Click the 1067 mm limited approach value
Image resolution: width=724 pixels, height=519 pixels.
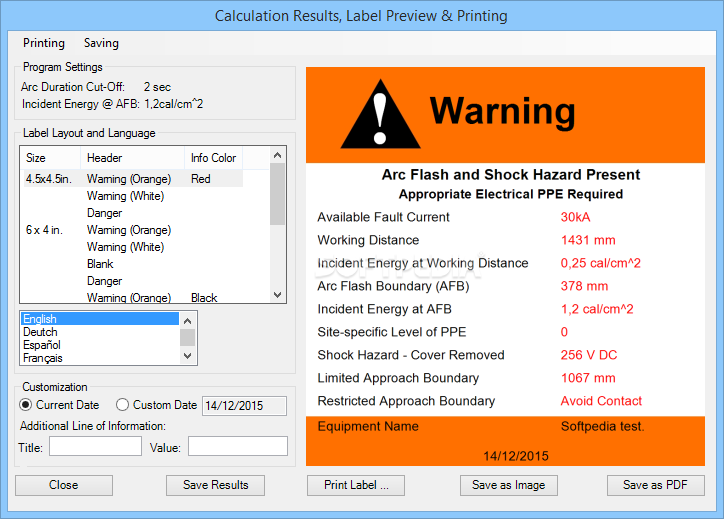coord(588,378)
